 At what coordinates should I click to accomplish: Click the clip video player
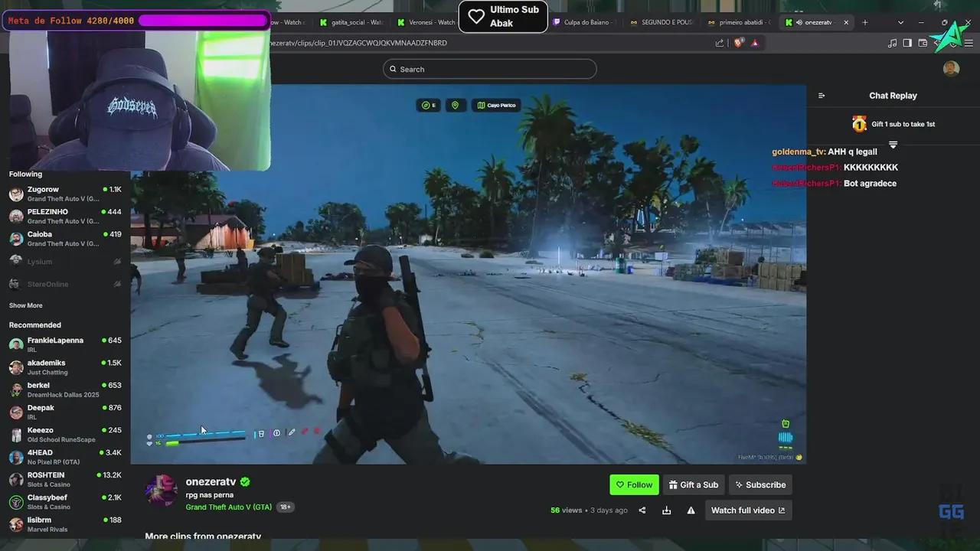point(469,274)
